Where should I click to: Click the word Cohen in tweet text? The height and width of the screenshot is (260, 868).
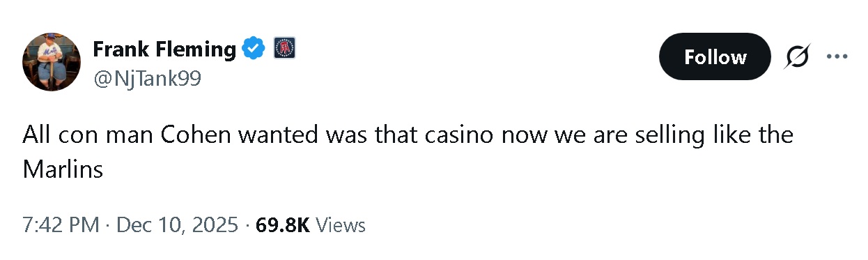click(196, 135)
